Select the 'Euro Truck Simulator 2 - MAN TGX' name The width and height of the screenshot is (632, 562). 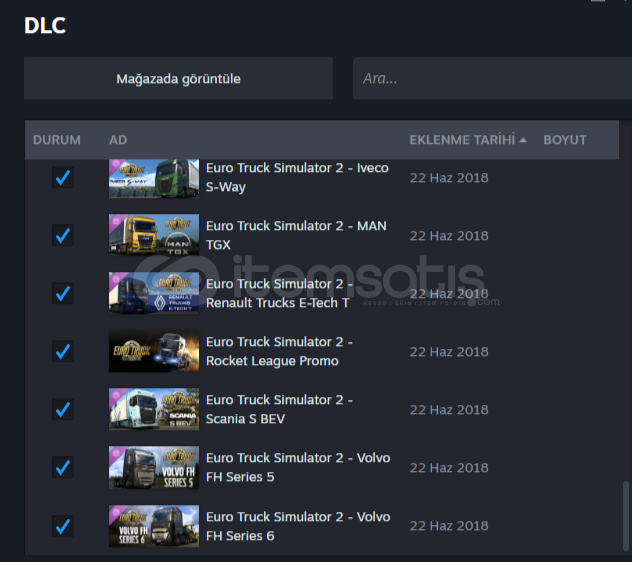[x=296, y=235]
